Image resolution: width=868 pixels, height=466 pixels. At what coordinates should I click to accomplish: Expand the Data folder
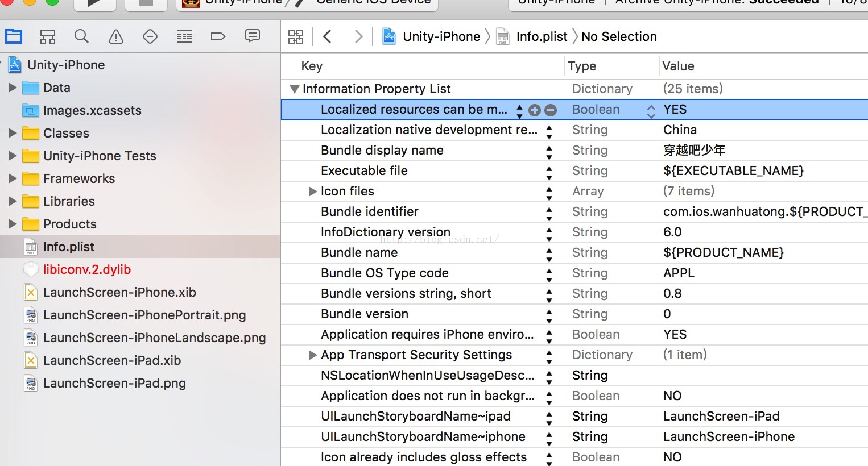(x=13, y=88)
